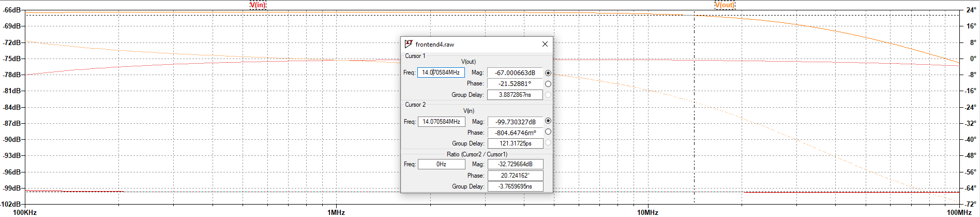980x217 pixels.
Task: Click the V(in) heading under Cursor 2
Action: 469,111
